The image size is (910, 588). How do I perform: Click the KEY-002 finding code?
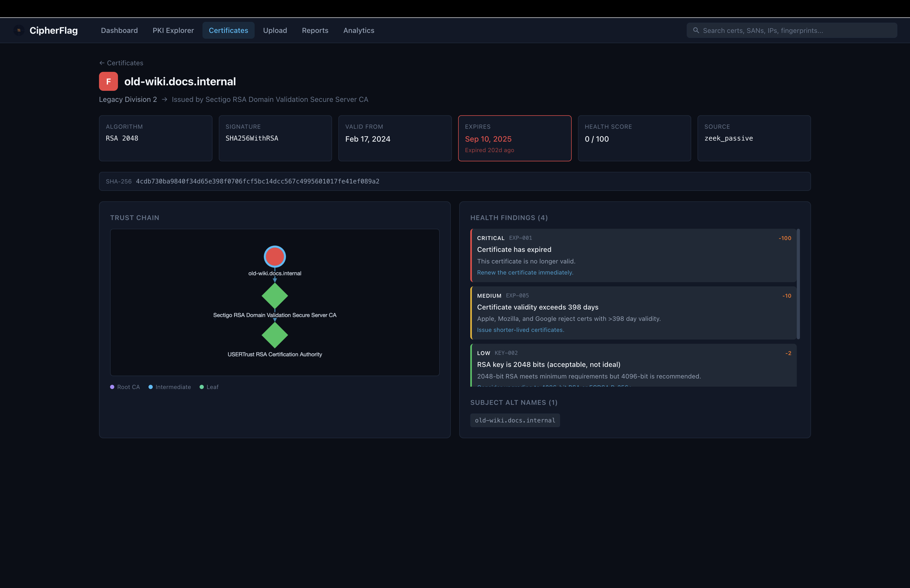[506, 353]
